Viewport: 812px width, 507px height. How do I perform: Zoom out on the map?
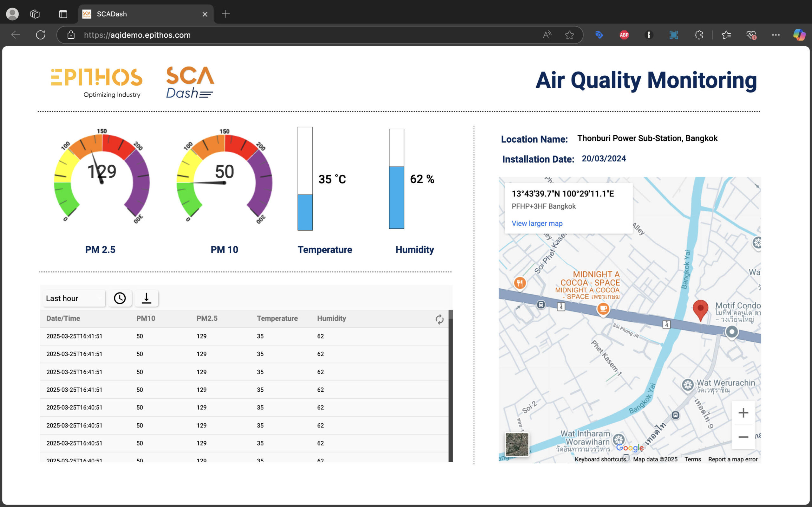tap(743, 437)
